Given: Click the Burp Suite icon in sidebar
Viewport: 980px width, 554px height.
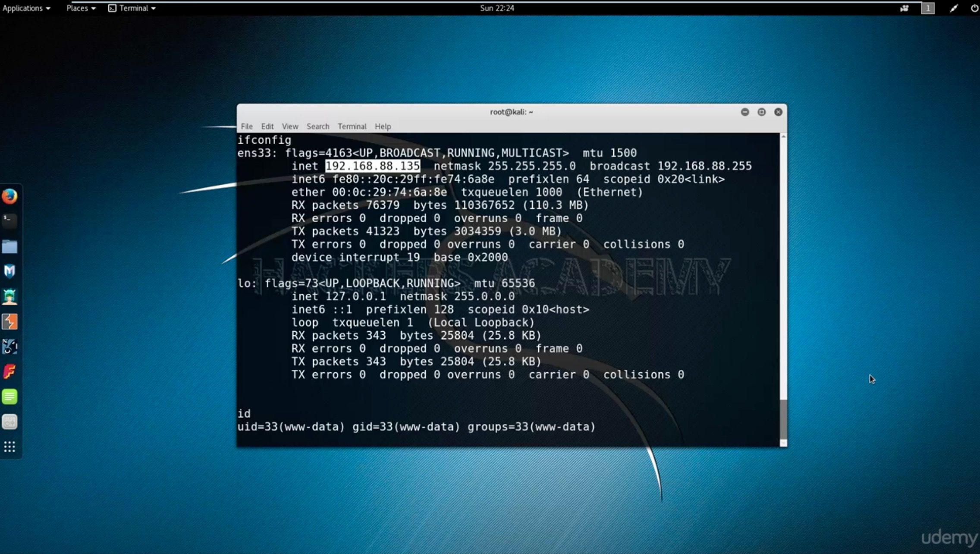Looking at the screenshot, I should (10, 322).
